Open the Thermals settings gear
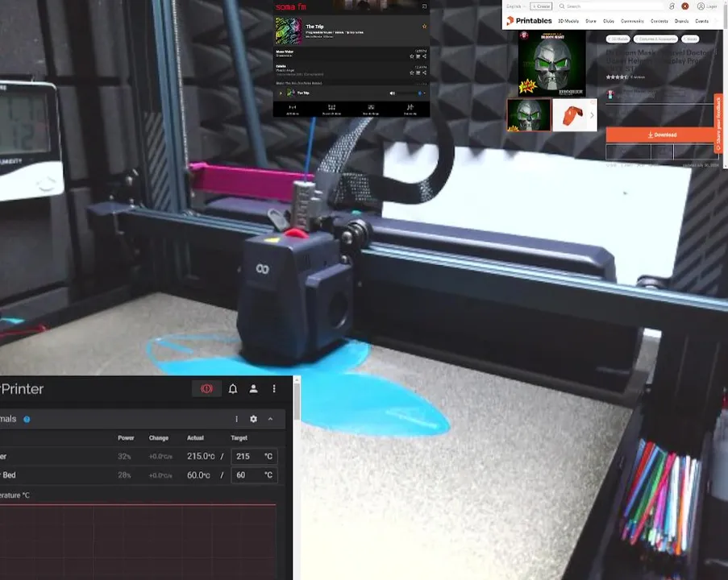728x580 pixels. click(x=253, y=419)
